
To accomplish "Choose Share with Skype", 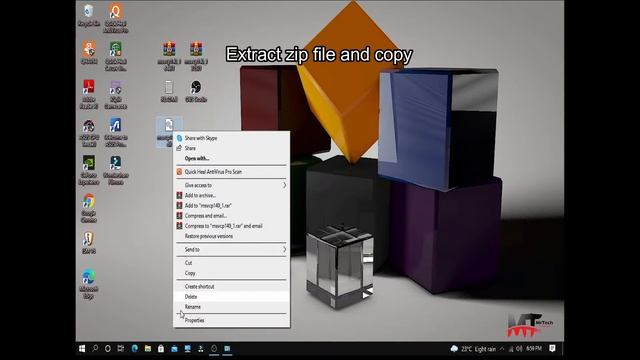I will 231,138.
